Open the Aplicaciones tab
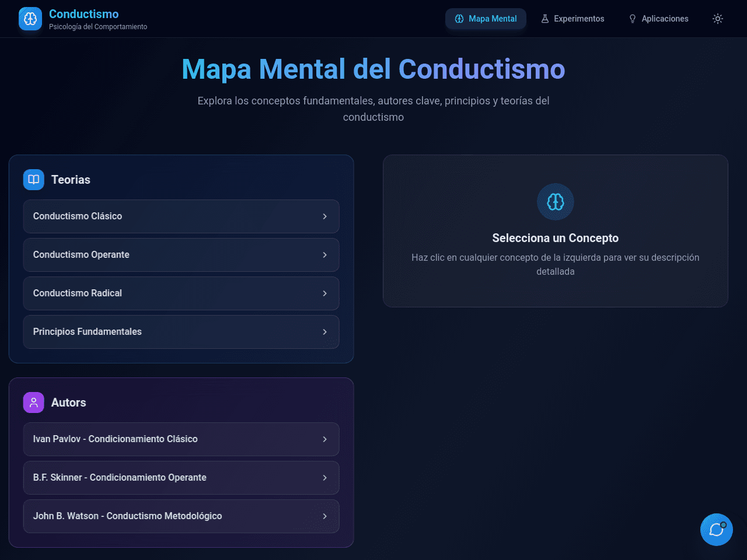Image resolution: width=747 pixels, height=560 pixels. 658,19
